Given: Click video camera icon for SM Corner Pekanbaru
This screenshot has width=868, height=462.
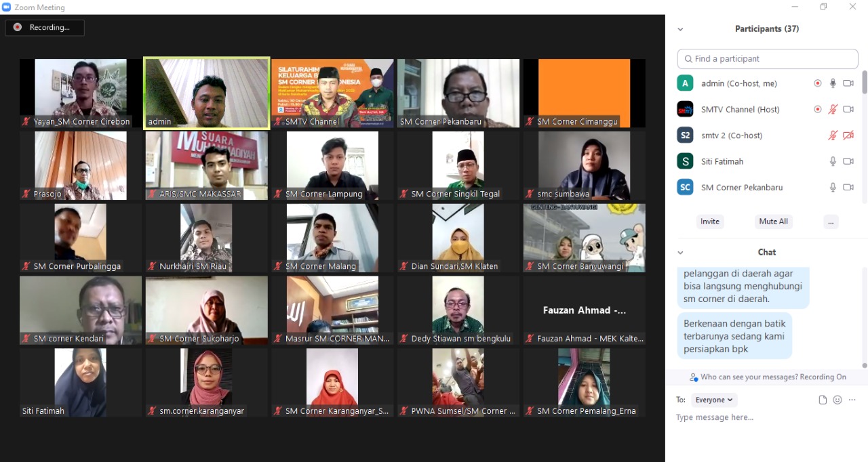Looking at the screenshot, I should [x=848, y=187].
